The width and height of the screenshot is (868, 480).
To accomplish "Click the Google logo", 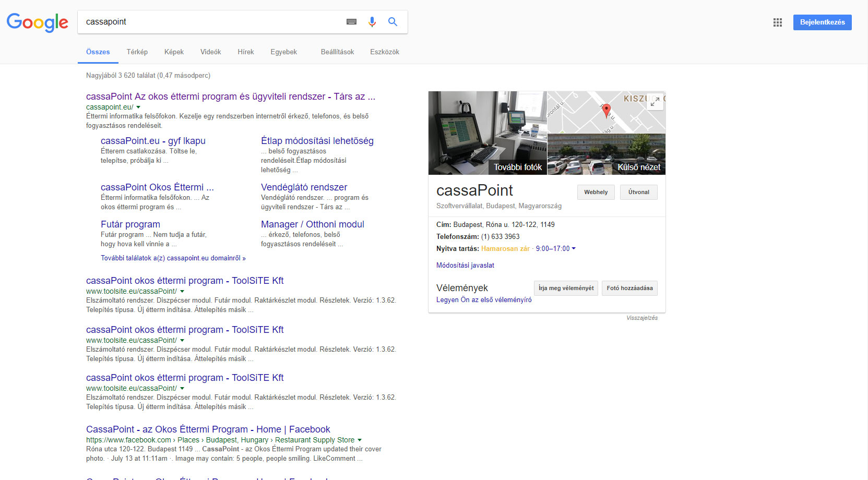I will [x=38, y=22].
